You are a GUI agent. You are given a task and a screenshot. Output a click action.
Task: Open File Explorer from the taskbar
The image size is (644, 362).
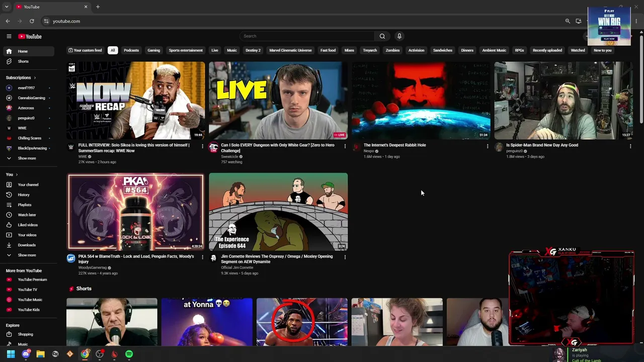(40, 354)
